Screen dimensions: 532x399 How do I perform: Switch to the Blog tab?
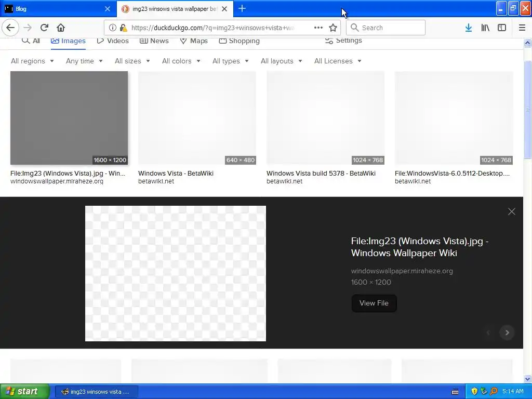pyautogui.click(x=58, y=9)
